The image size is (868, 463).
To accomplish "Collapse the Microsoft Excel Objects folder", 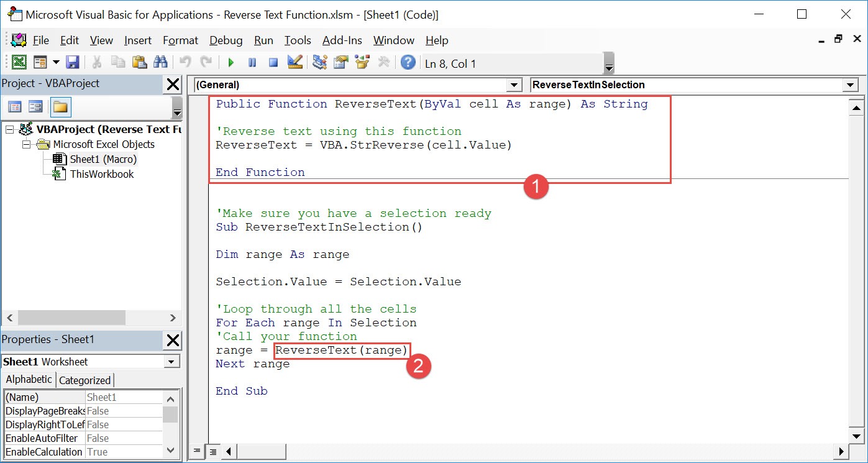I will [x=26, y=144].
